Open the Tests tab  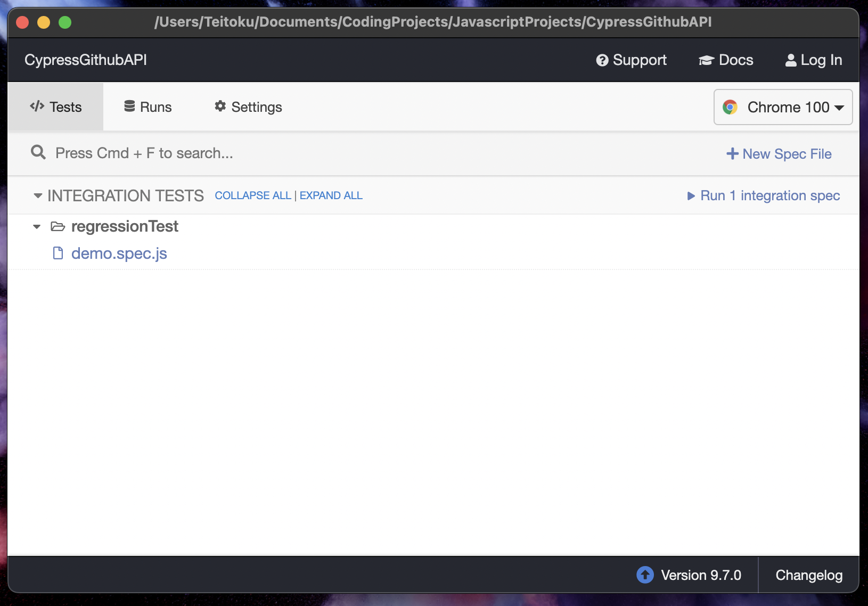point(55,107)
